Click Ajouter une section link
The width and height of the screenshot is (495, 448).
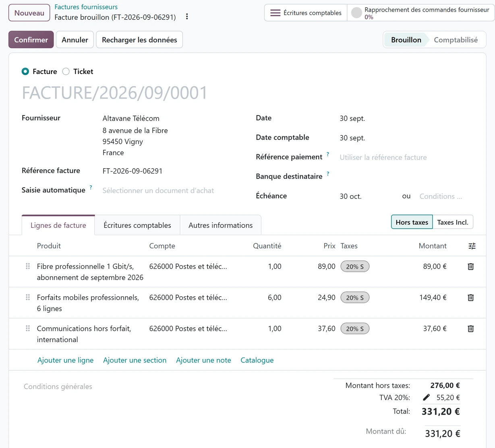pos(135,360)
